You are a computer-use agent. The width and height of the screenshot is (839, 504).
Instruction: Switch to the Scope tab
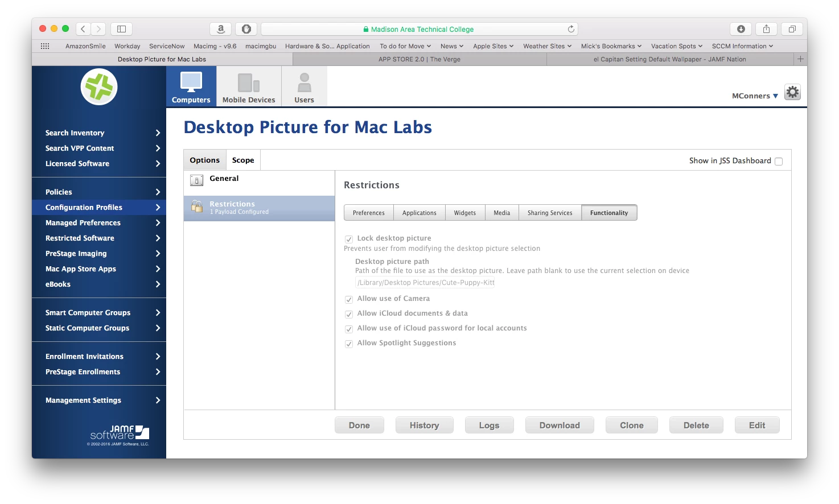tap(243, 160)
